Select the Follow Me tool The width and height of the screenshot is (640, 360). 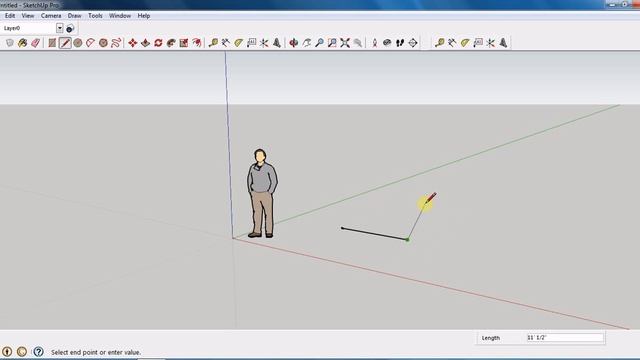coord(171,42)
